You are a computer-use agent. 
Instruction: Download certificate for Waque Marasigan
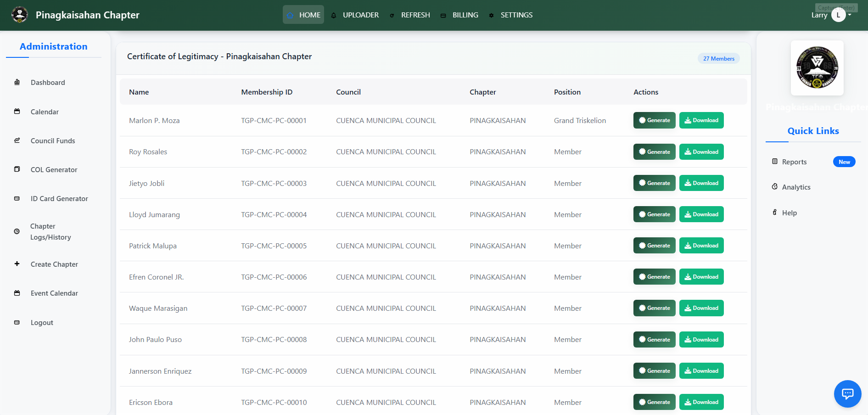coord(701,308)
